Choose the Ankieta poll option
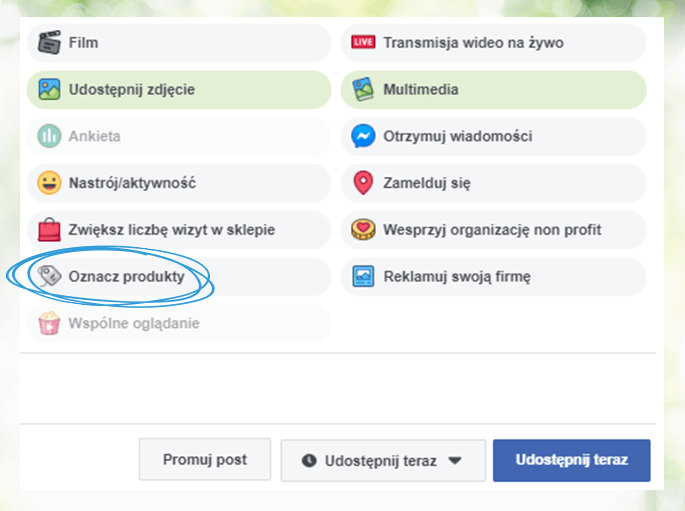This screenshot has width=685, height=511. (179, 136)
